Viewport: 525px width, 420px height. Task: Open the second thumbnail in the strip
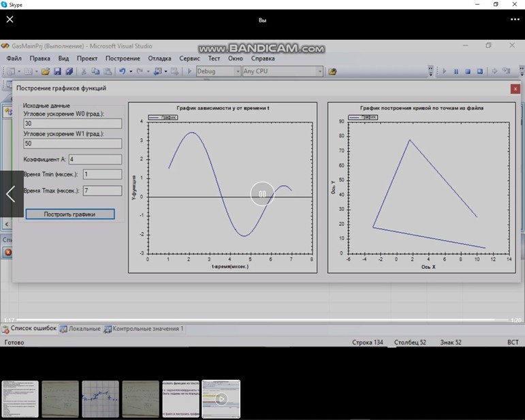click(61, 399)
